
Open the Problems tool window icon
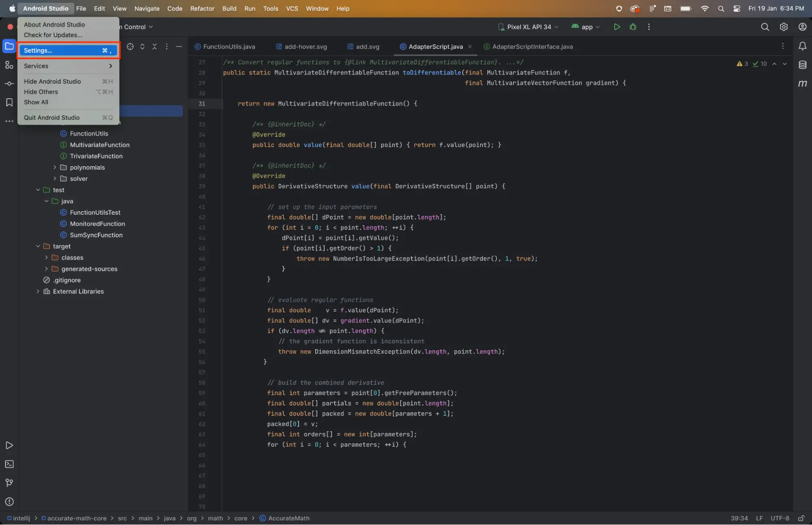[x=9, y=501]
